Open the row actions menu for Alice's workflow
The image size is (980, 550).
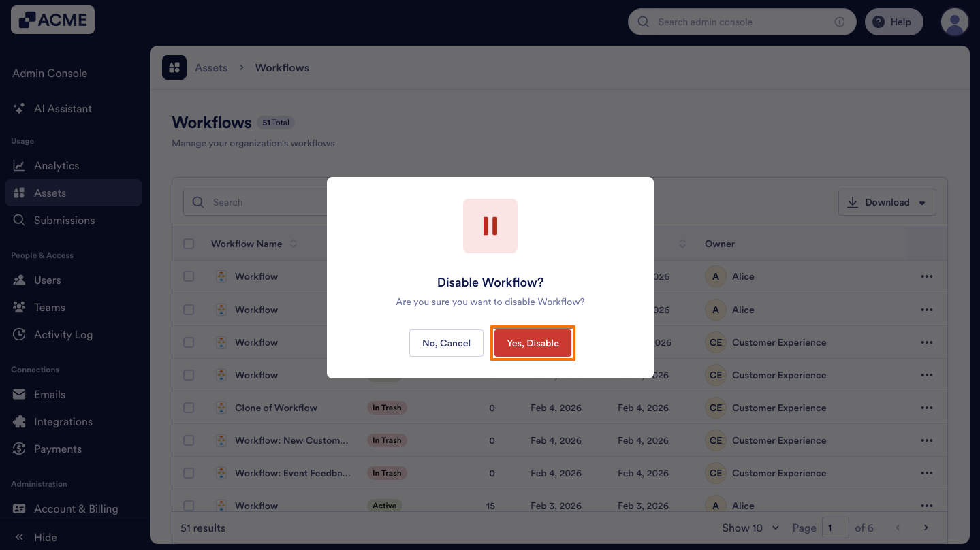(x=927, y=276)
